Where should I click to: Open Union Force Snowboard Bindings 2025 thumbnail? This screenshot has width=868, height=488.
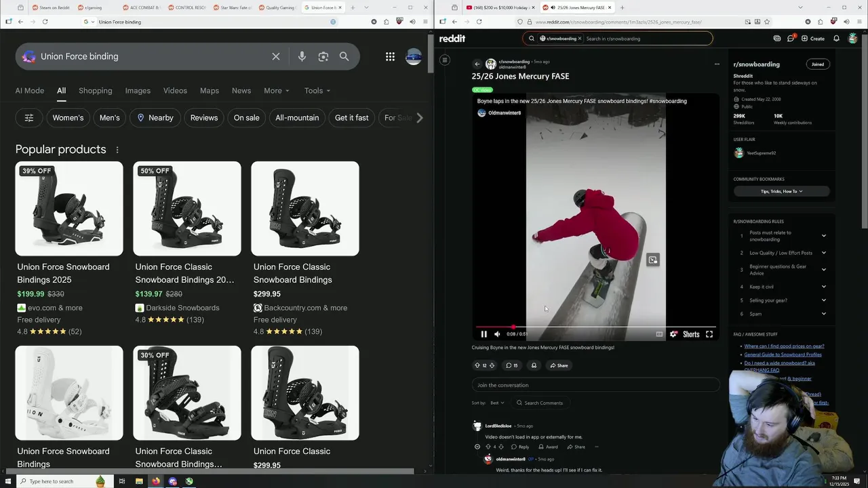(x=69, y=209)
